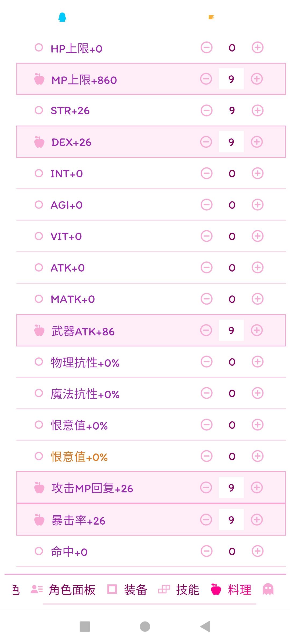
Task: Tap the minus icon for DEX
Action: point(206,142)
